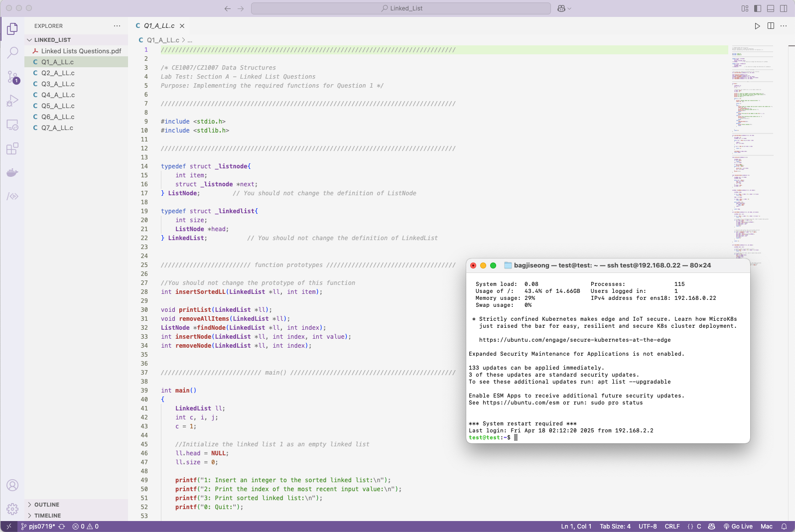Open Q3_A_LL.c in explorer

pos(76,84)
